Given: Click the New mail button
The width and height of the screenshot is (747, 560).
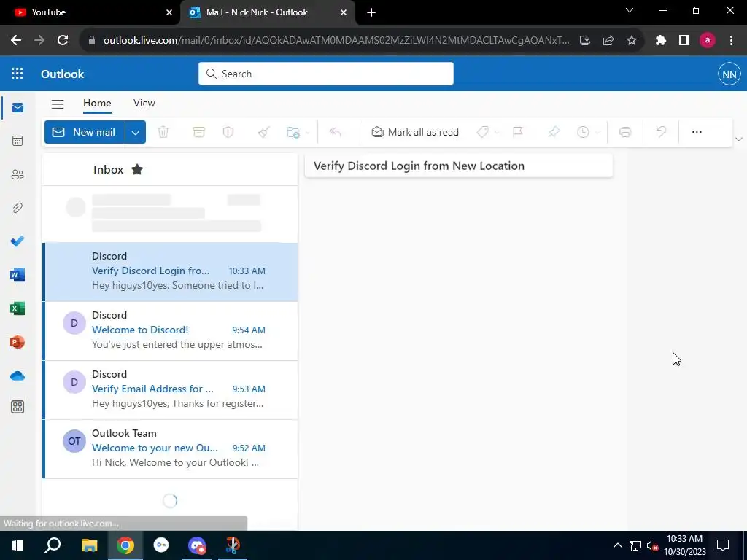Looking at the screenshot, I should click(x=85, y=133).
